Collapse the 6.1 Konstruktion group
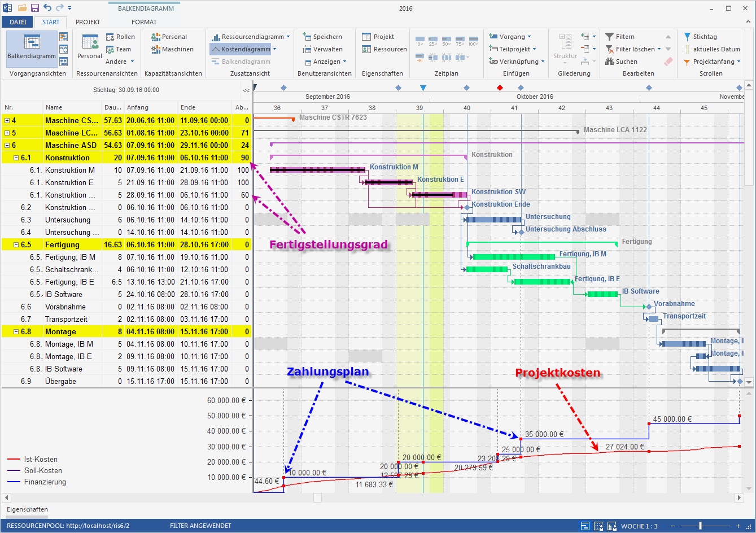This screenshot has width=756, height=533. point(16,158)
